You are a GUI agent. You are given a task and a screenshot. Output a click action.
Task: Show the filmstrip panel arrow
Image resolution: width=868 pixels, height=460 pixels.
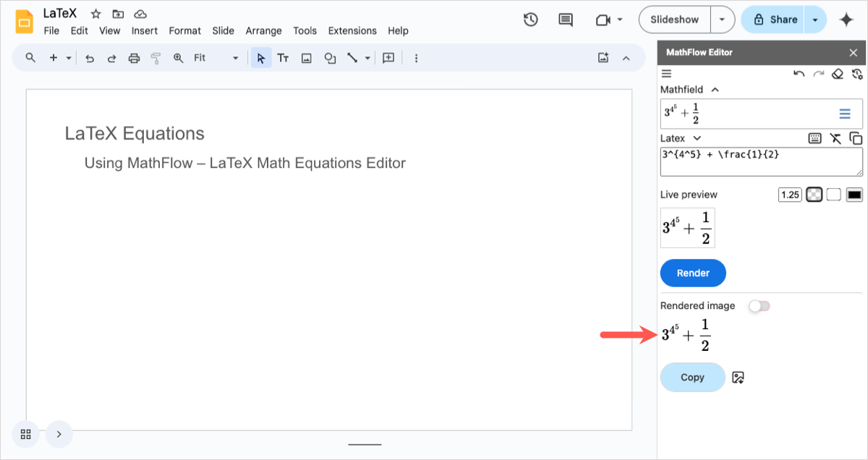click(59, 434)
